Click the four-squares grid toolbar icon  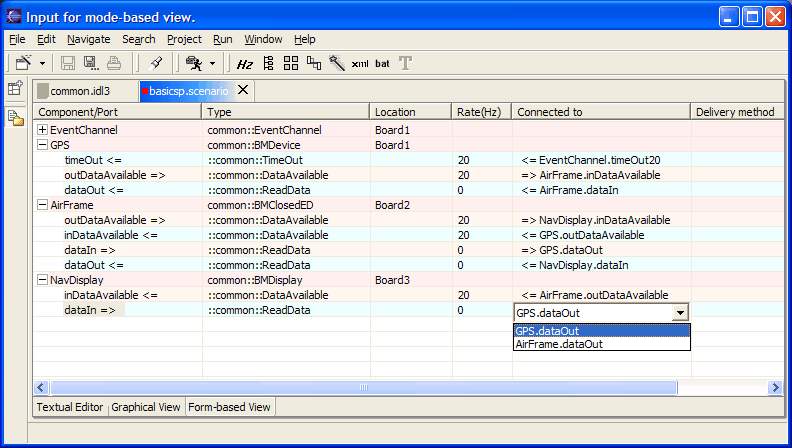pyautogui.click(x=291, y=64)
